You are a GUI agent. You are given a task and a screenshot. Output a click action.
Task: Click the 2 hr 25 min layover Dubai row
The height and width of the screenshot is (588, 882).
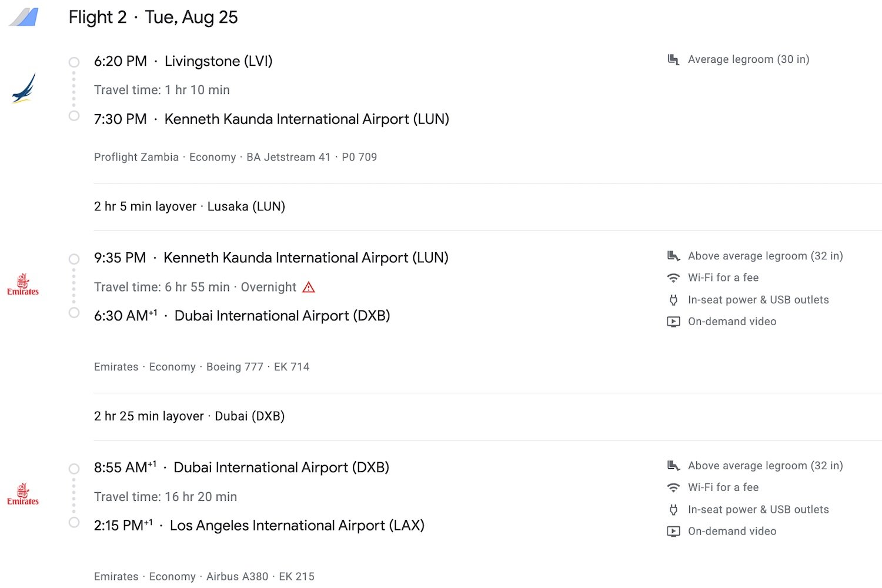189,416
